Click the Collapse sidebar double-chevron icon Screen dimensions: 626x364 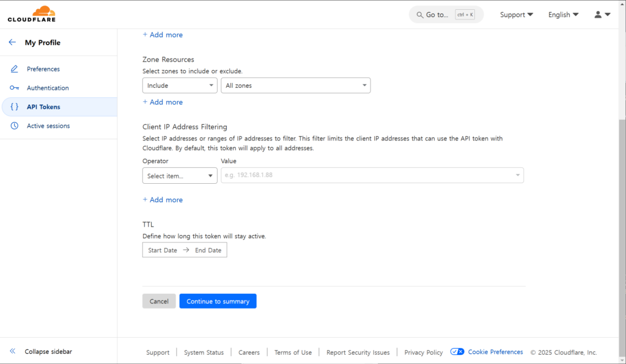coord(12,352)
